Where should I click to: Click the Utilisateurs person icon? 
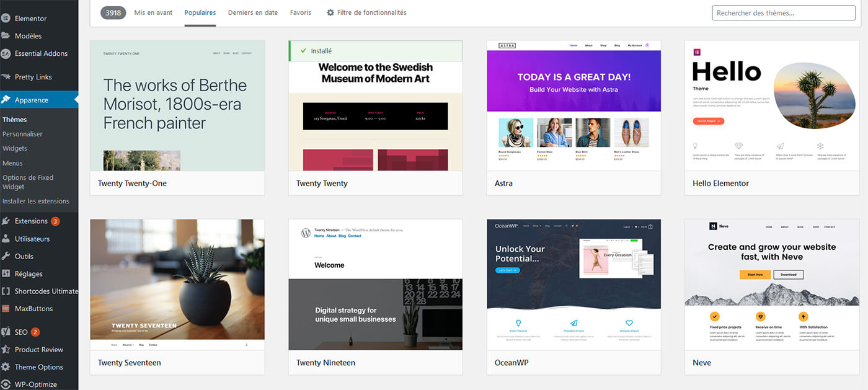pyautogui.click(x=6, y=239)
